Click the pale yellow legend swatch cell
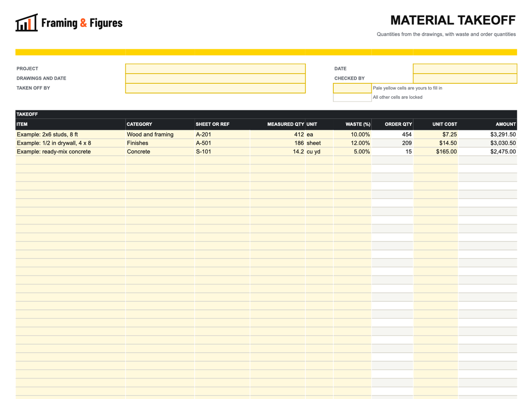The width and height of the screenshot is (532, 399). (352, 88)
